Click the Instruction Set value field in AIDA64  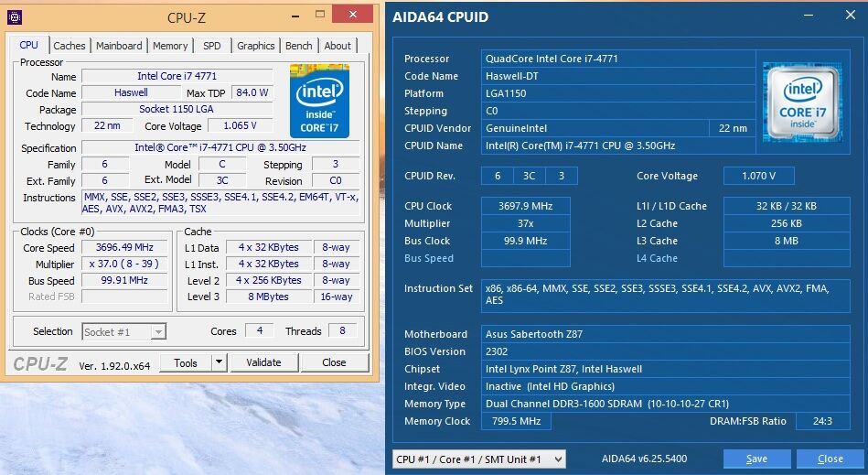665,296
